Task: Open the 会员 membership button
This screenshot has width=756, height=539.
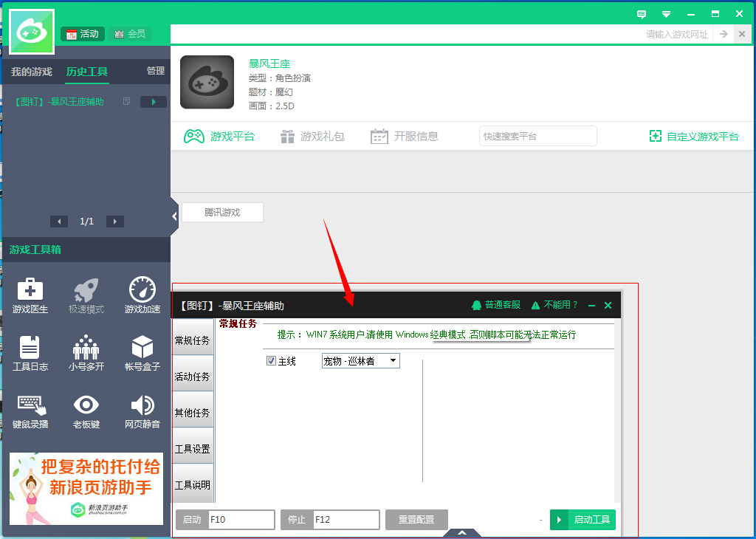Action: 130,34
